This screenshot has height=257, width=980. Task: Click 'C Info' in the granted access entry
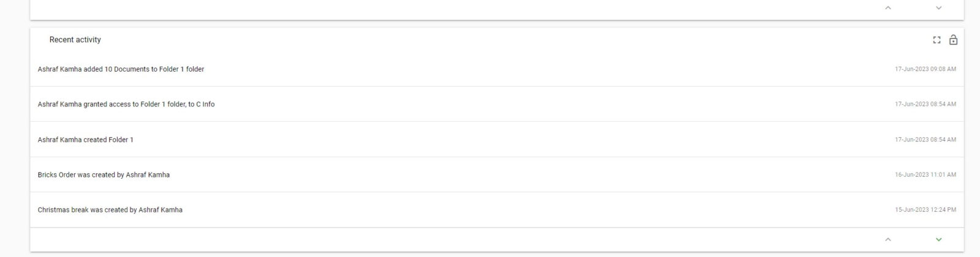coord(205,104)
